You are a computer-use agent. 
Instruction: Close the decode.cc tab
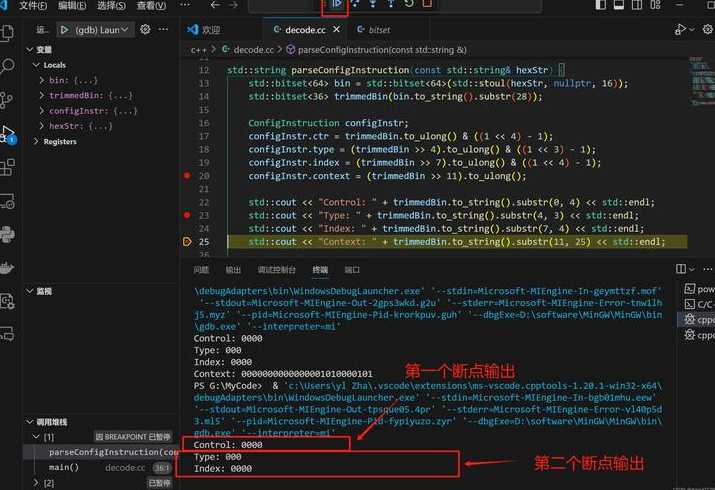(x=337, y=29)
